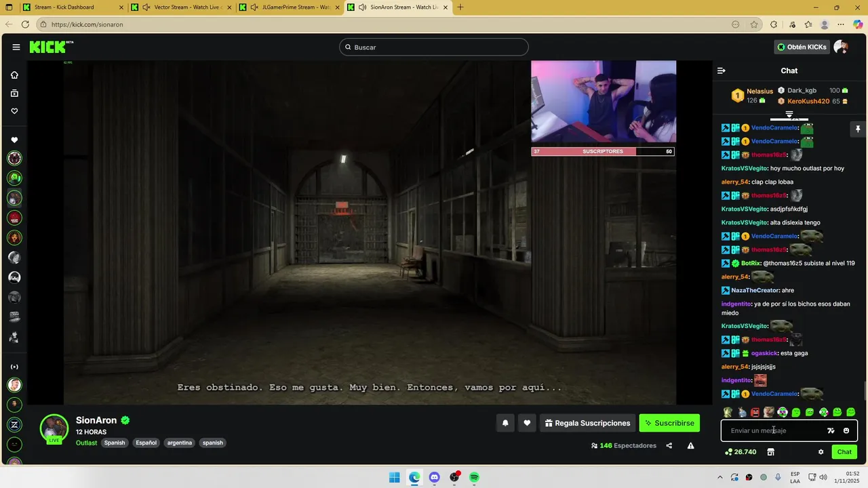Click the capitalized Spanish tag

coord(115,443)
